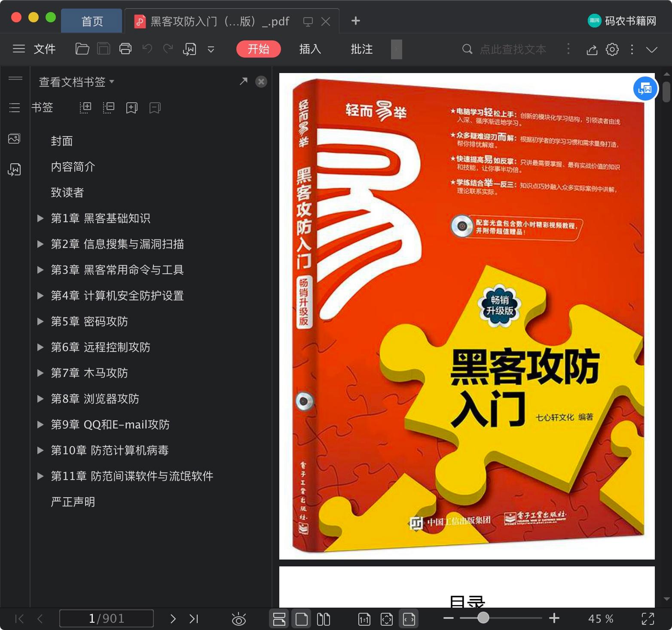Viewport: 672px width, 630px height.
Task: Click the PDF convert icon in toolbar
Action: [189, 49]
